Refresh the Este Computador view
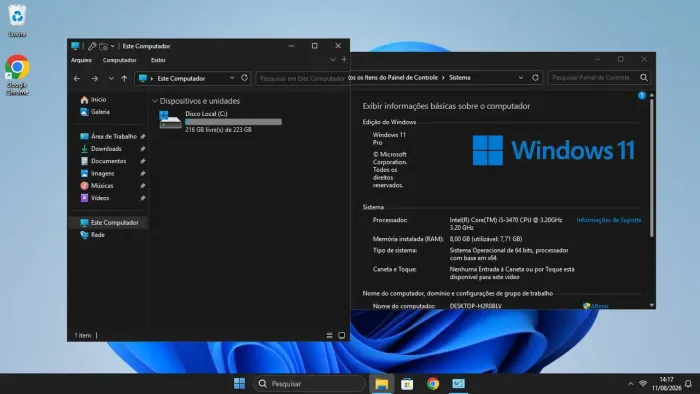The width and height of the screenshot is (700, 394). click(244, 78)
